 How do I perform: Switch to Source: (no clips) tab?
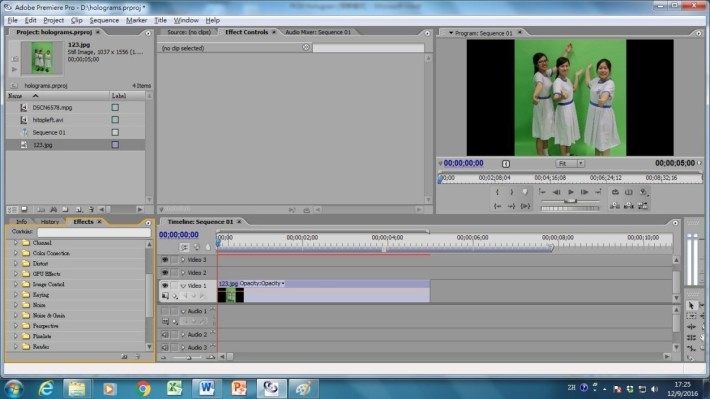point(189,32)
